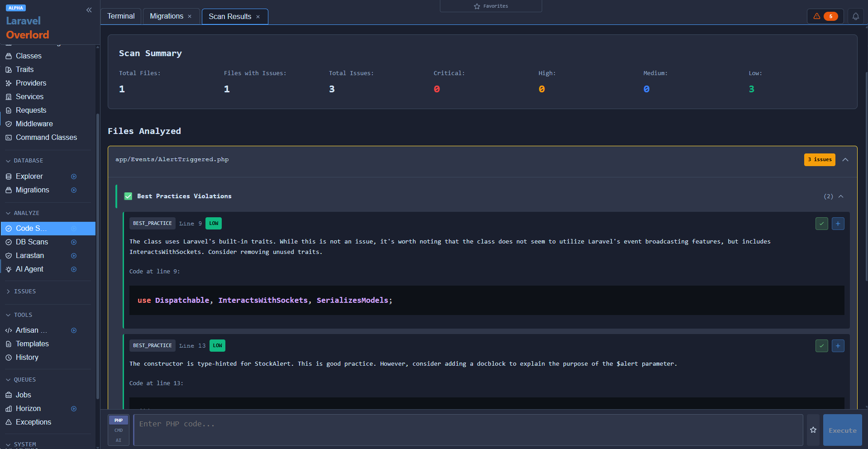Viewport: 868px width, 449px height.
Task: Expand the ISSUES sidebar section
Action: click(x=8, y=291)
